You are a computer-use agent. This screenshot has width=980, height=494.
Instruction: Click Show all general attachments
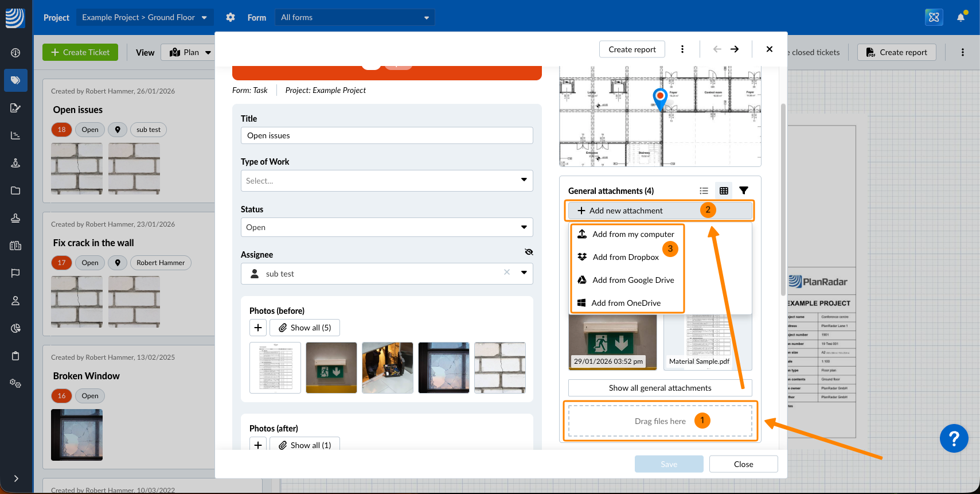click(659, 388)
